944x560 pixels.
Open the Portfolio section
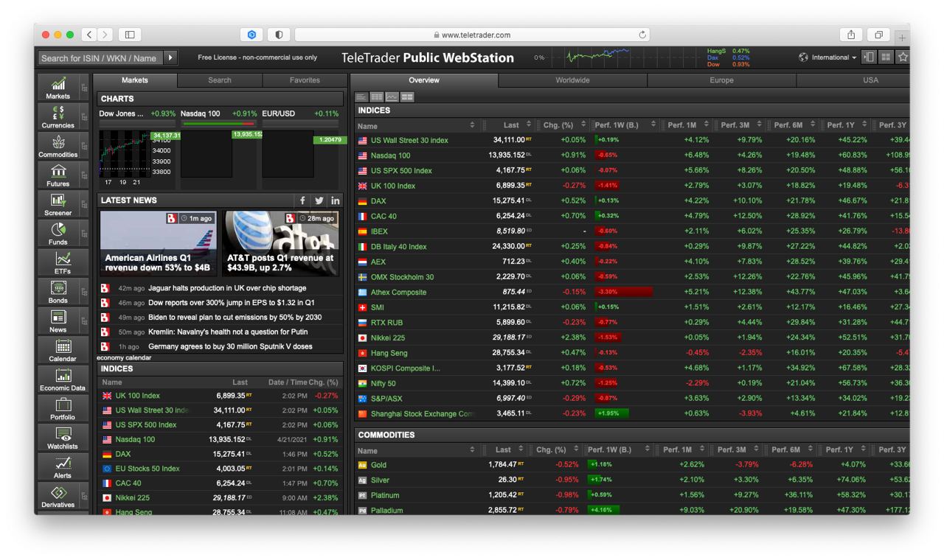pos(63,409)
